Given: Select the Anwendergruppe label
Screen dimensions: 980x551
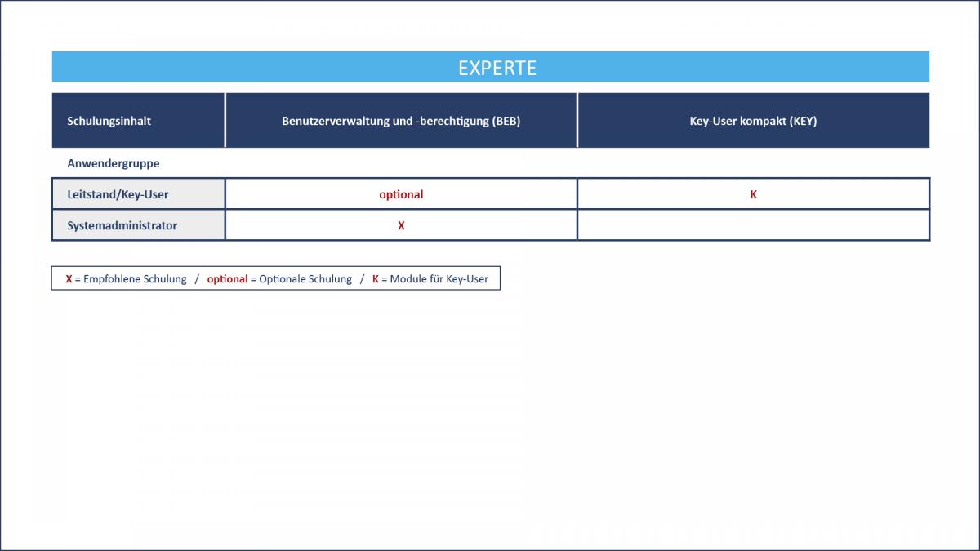Looking at the screenshot, I should [114, 163].
